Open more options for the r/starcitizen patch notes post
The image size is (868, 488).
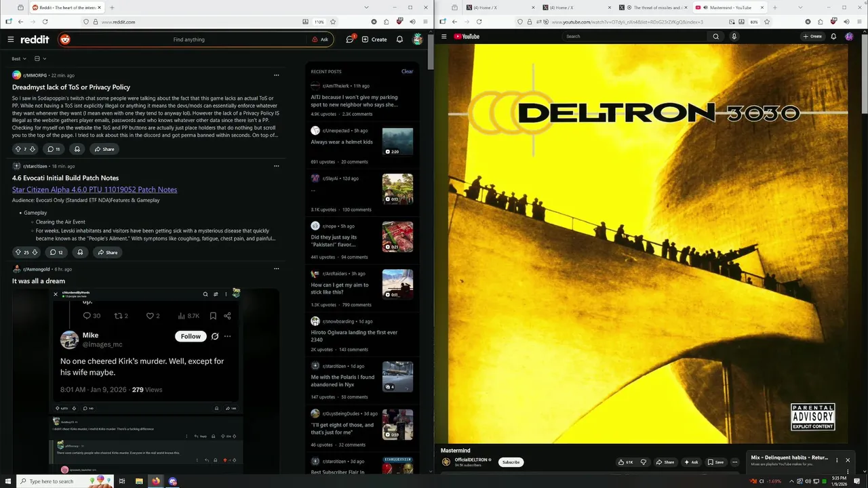click(276, 166)
